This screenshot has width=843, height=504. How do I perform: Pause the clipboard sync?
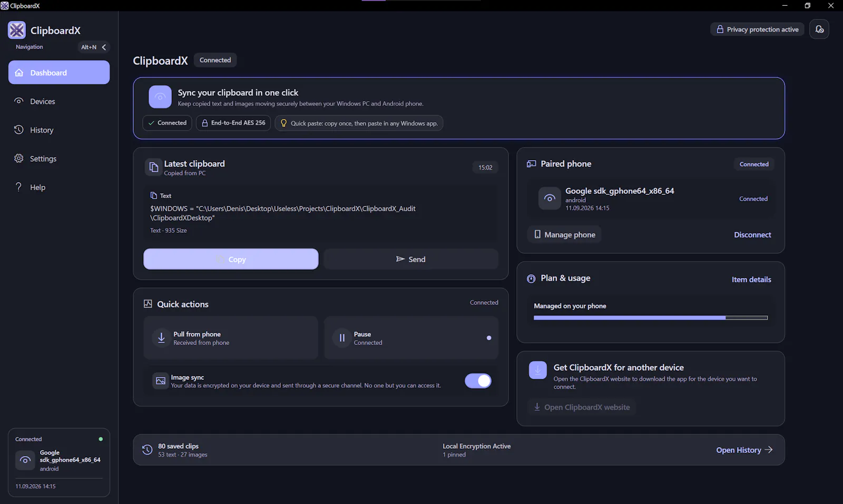coord(411,338)
